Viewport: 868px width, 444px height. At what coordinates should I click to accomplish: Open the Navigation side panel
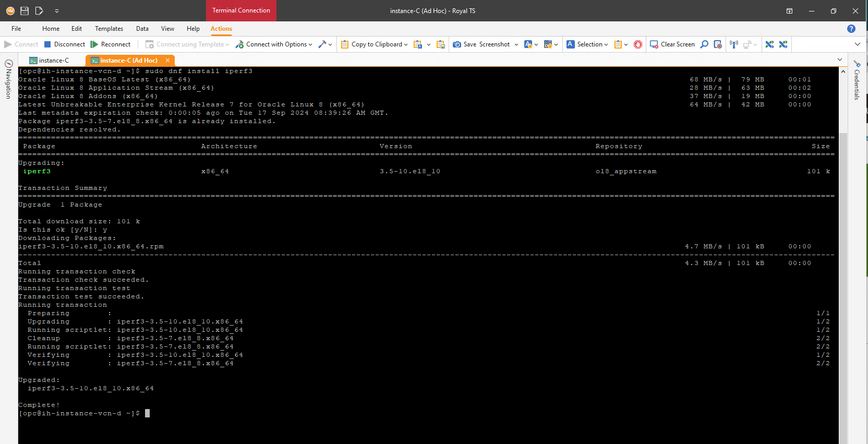(8, 79)
